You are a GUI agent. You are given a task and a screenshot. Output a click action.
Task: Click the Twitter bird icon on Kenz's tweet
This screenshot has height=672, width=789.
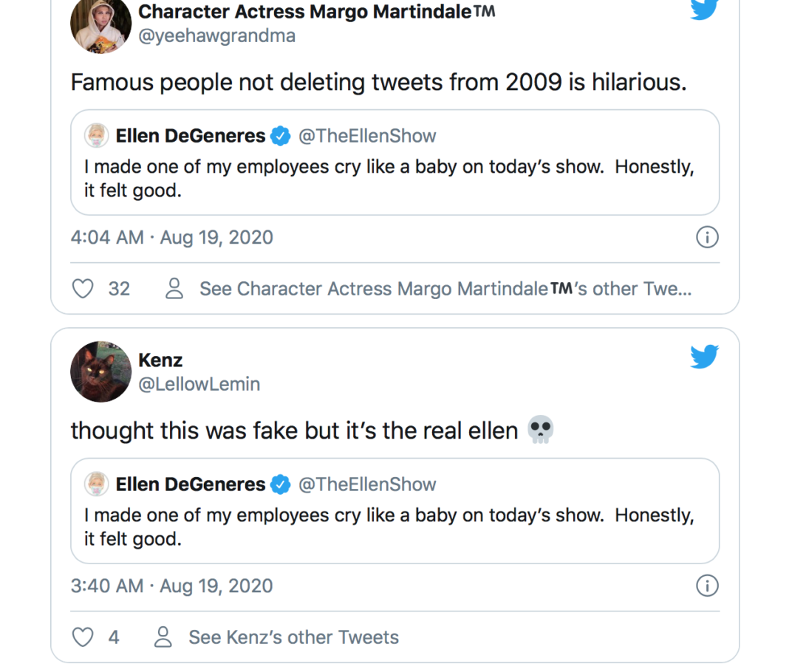(x=703, y=357)
